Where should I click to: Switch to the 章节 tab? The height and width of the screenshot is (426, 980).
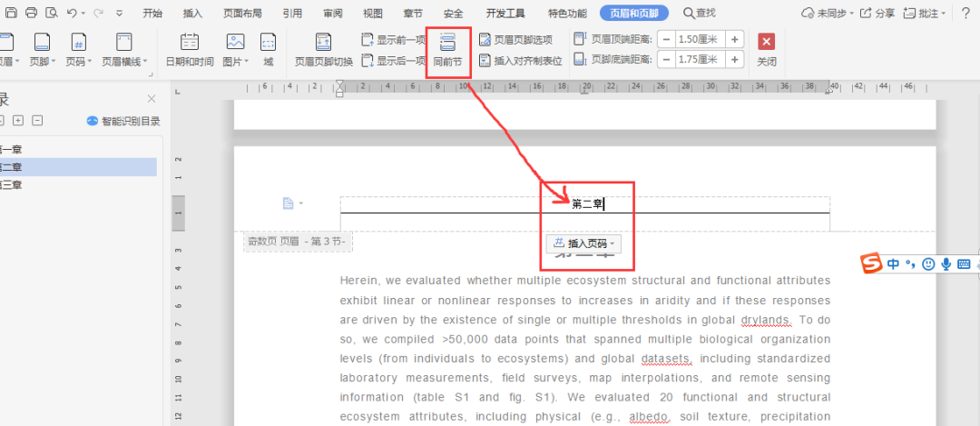[413, 13]
